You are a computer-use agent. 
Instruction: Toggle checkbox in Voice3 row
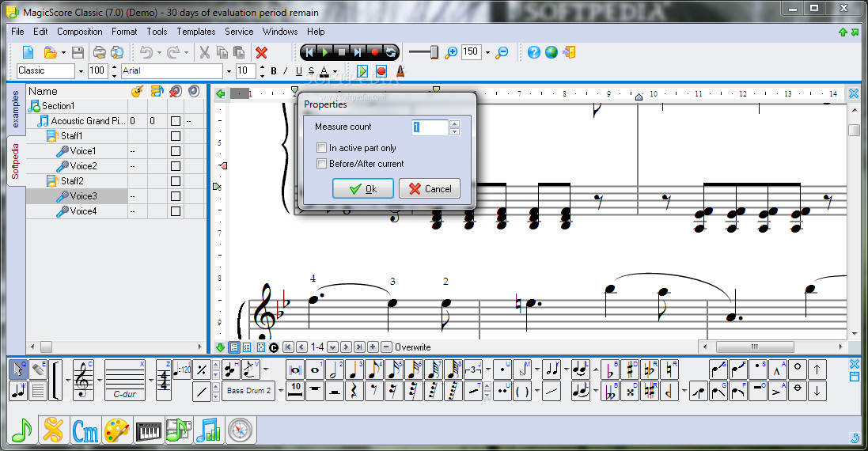click(x=176, y=196)
